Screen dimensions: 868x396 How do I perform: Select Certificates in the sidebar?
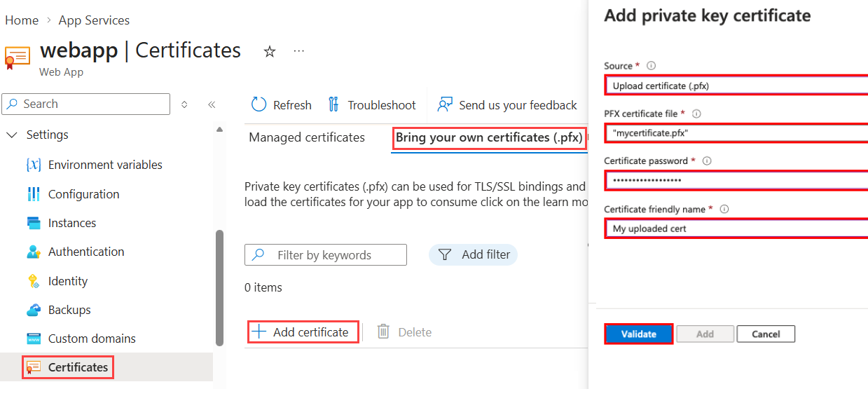click(x=78, y=367)
